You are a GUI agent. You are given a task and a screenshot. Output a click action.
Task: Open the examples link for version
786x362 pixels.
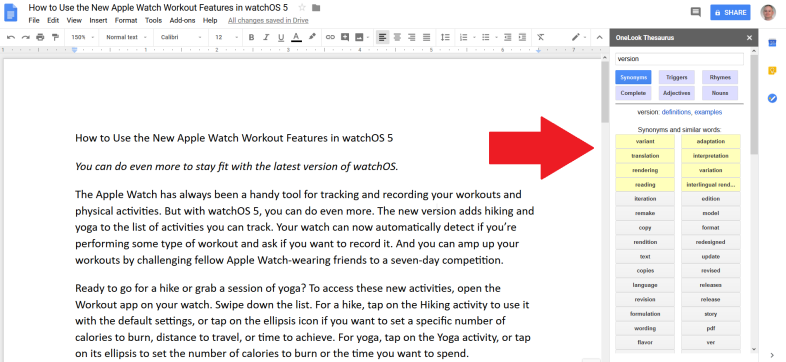coord(707,112)
